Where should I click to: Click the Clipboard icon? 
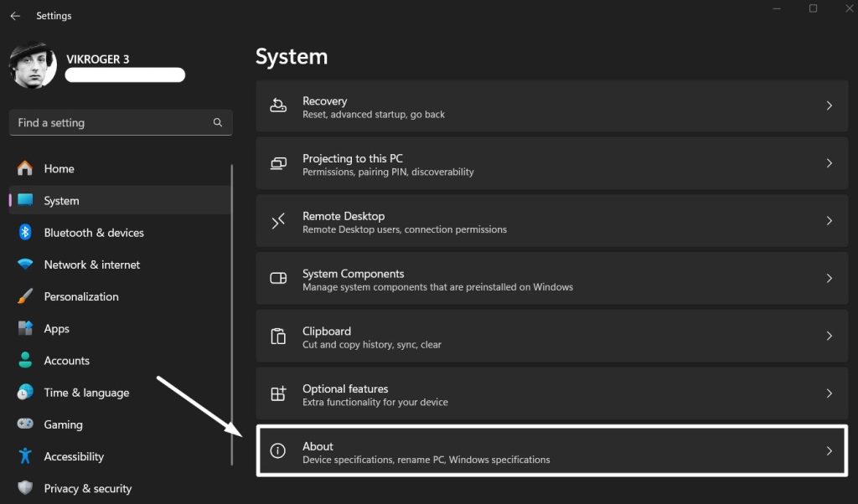(x=278, y=336)
